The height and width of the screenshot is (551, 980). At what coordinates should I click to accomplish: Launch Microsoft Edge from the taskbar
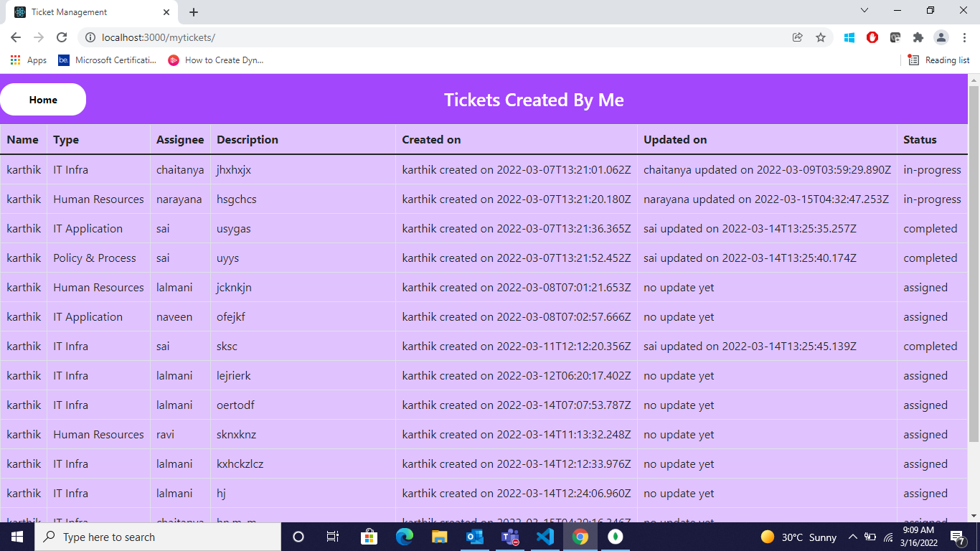pos(405,537)
